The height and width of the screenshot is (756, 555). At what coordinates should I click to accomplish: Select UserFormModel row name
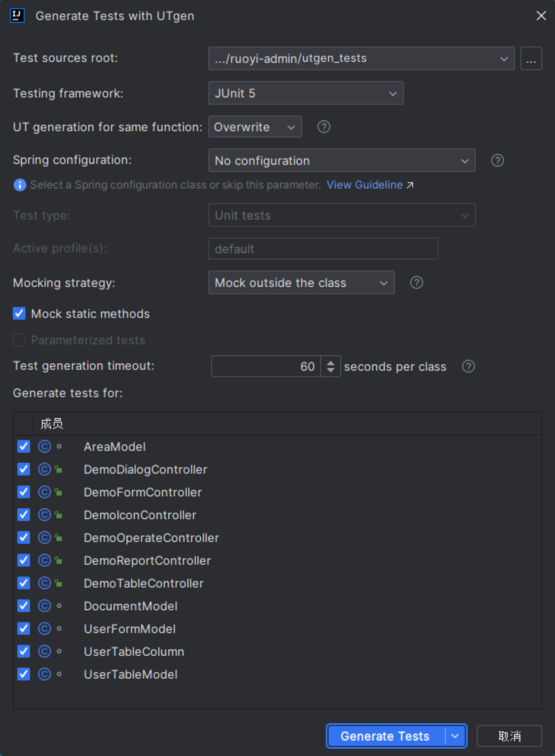pyautogui.click(x=129, y=629)
